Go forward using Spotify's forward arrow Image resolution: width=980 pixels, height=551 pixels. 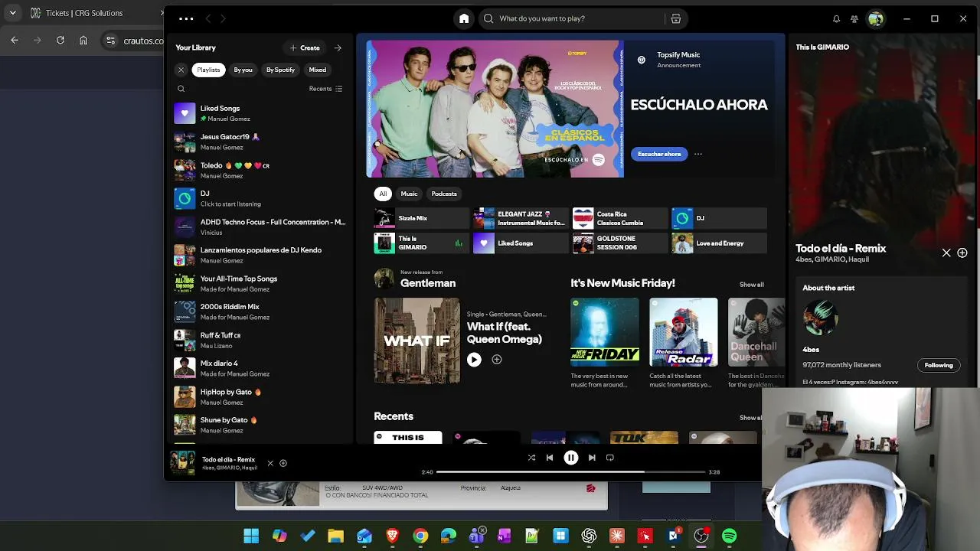tap(223, 18)
